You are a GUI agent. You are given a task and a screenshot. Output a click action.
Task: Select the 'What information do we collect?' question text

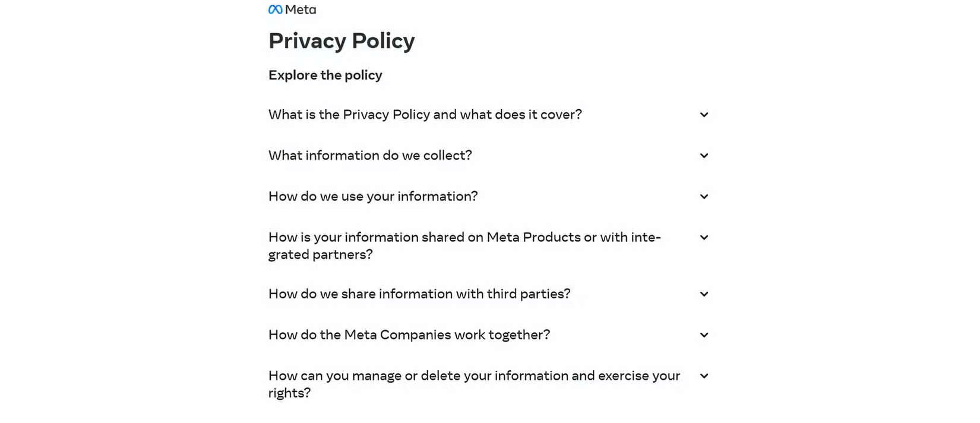pyautogui.click(x=370, y=155)
